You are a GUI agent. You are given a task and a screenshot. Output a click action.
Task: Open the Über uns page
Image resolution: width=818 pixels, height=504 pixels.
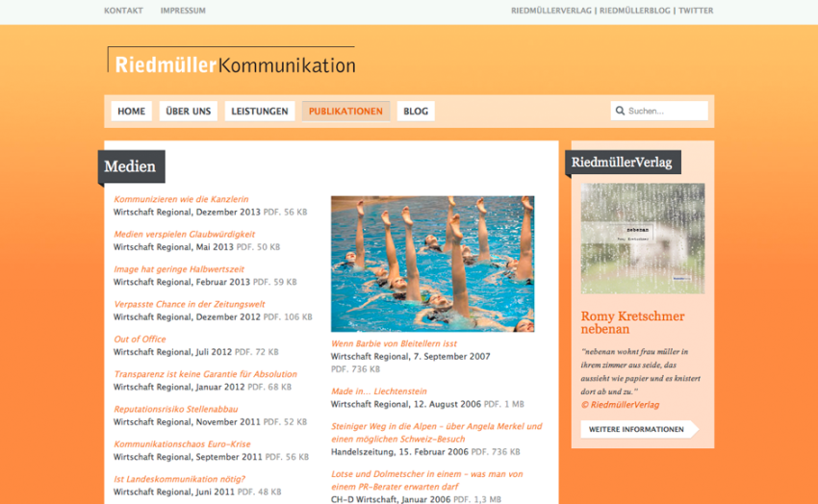[x=189, y=112]
